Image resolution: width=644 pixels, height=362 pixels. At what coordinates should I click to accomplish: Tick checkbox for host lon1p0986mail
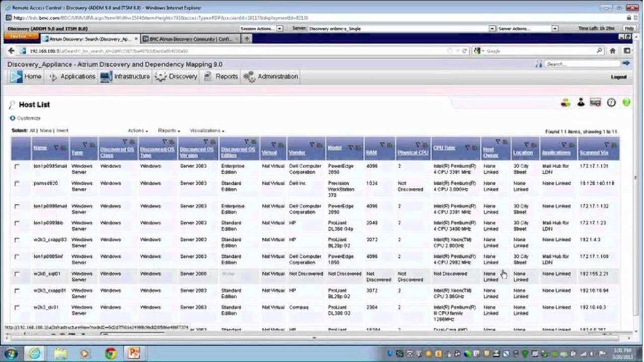17,206
